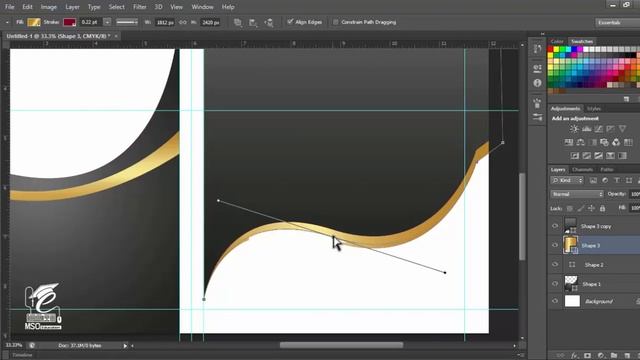This screenshot has height=360, width=640.
Task: Open path arrangement options
Action: [269, 22]
